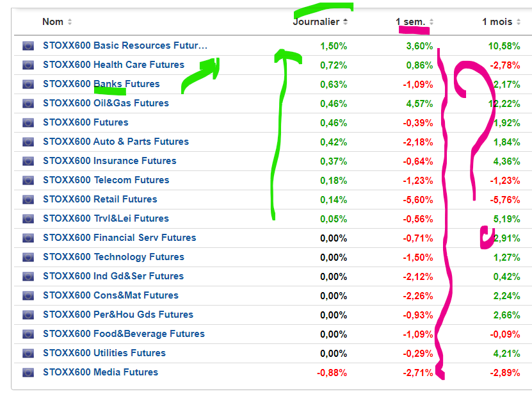Click flag icon beside STOXX600 Technology Futures

coord(28,257)
